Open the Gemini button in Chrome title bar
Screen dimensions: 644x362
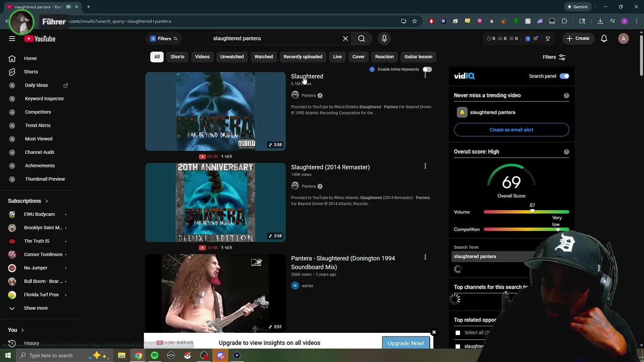click(577, 7)
